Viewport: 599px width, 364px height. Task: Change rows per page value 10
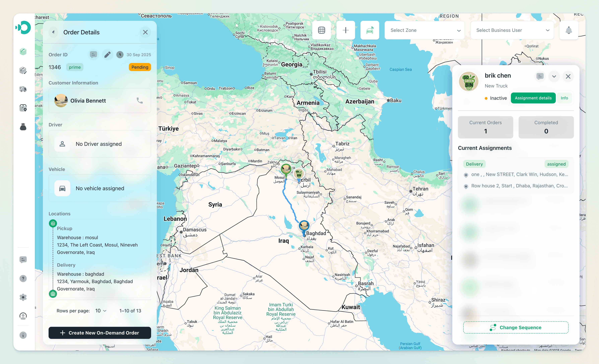[101, 311]
